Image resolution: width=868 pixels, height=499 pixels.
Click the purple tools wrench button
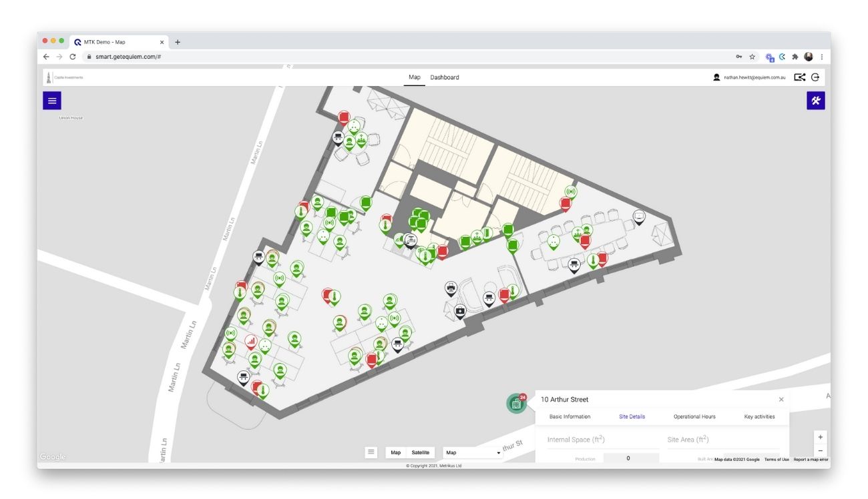pos(815,101)
